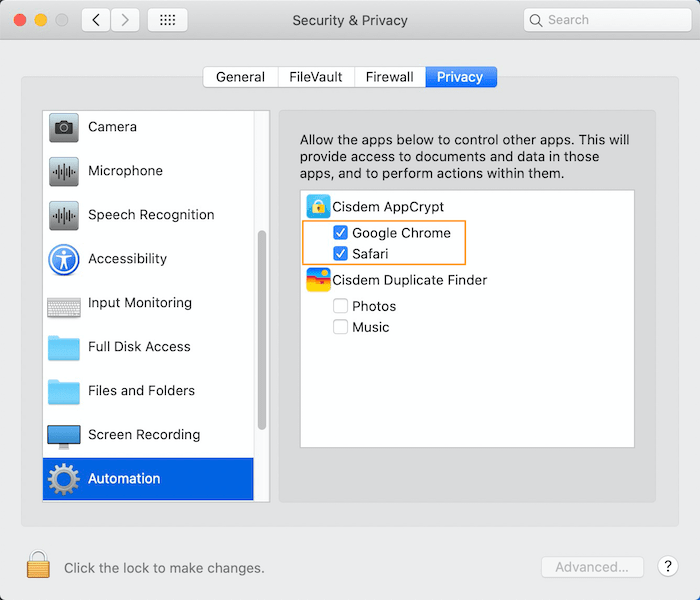This screenshot has width=700, height=600.
Task: Click the Full Disk Access folder icon
Action: [x=64, y=348]
